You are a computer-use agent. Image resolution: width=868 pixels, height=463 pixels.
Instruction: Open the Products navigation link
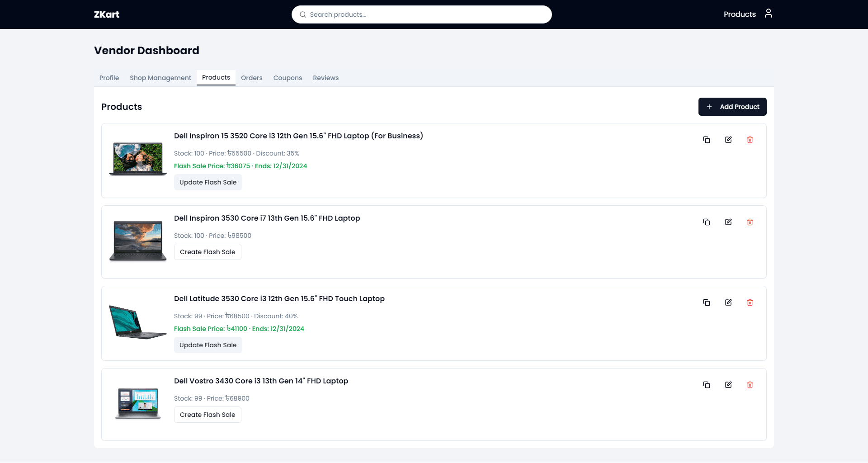click(x=739, y=14)
